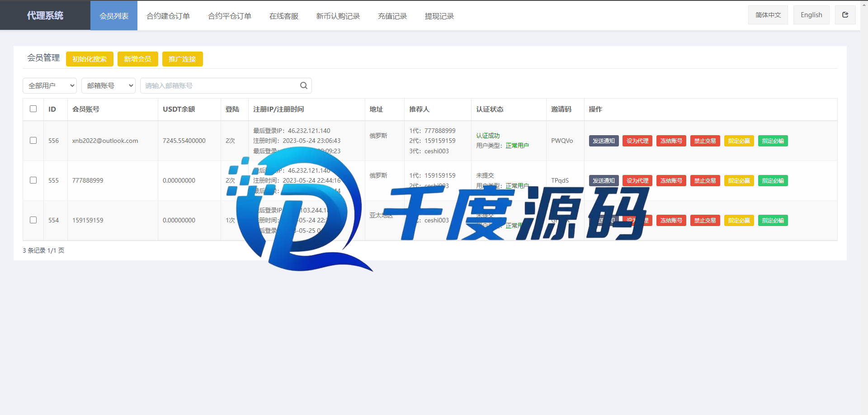Viewport: 868px width, 415px height.
Task: Click the 新增会员 button
Action: 137,59
